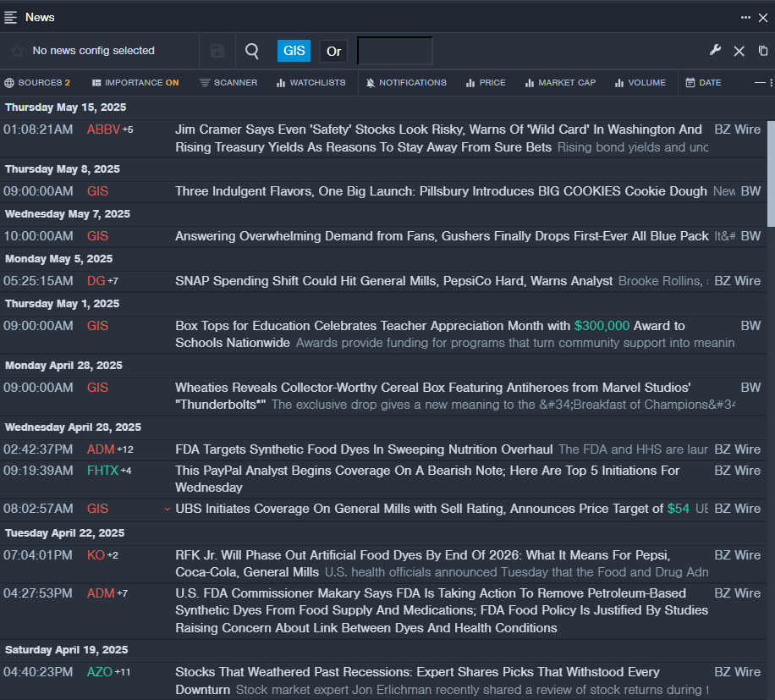Click the 'Thursday May 15, 2025' date header
The width and height of the screenshot is (775, 700).
click(65, 107)
